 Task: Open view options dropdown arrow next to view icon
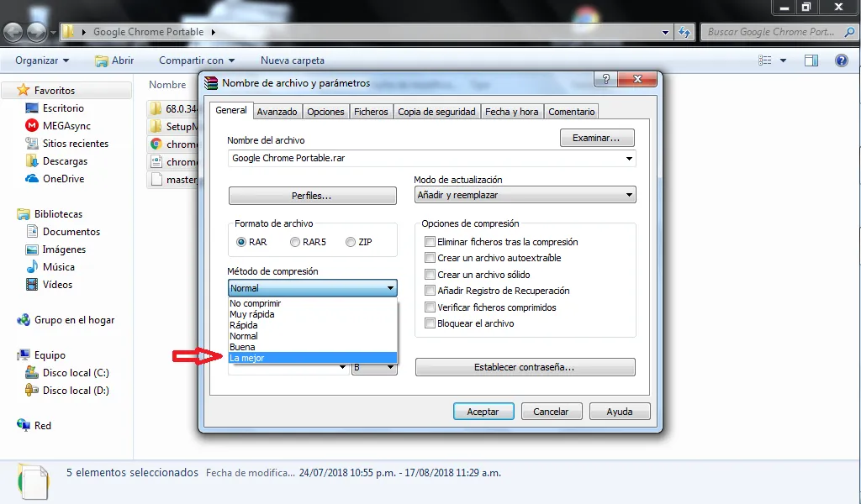click(783, 60)
